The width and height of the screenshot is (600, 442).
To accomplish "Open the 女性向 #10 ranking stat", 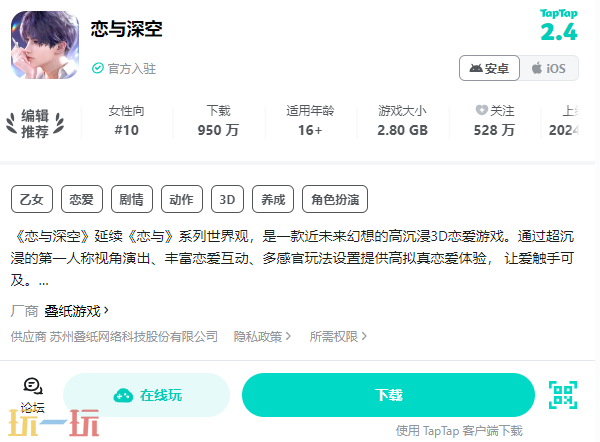I will click(x=127, y=121).
